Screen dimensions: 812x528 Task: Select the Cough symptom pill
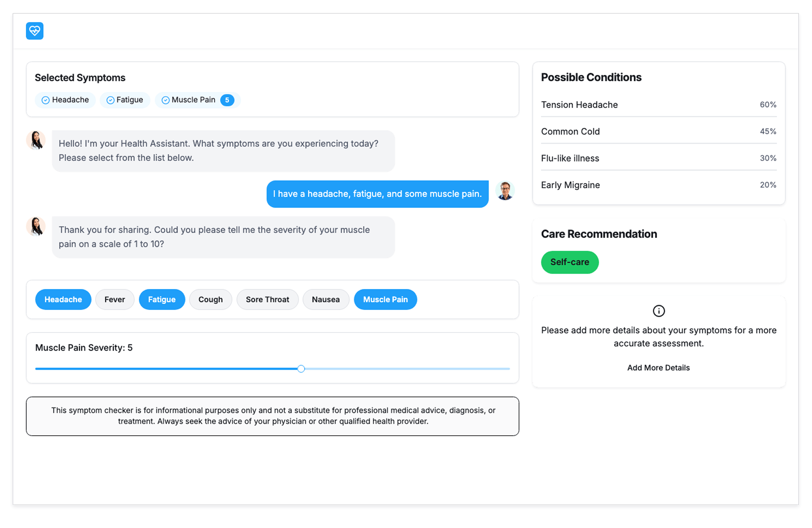coord(210,300)
